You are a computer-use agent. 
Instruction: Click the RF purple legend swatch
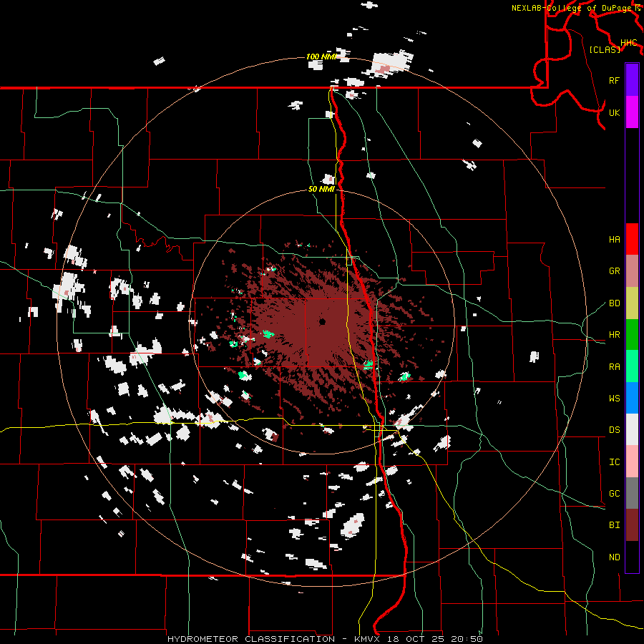pos(632,80)
